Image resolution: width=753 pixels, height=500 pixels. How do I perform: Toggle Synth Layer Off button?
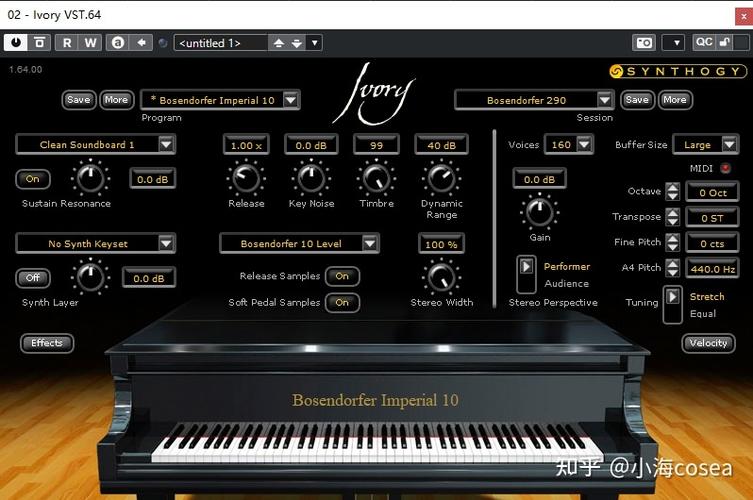pyautogui.click(x=33, y=278)
